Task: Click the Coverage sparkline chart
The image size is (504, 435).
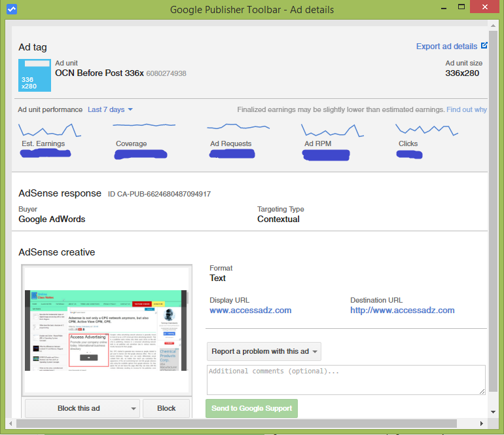Action: tap(144, 125)
